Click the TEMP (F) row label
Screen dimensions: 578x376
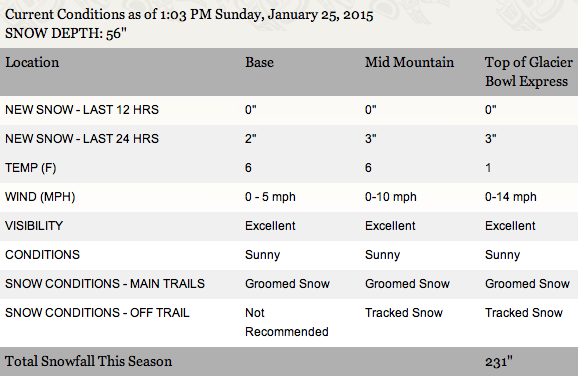pos(31,168)
